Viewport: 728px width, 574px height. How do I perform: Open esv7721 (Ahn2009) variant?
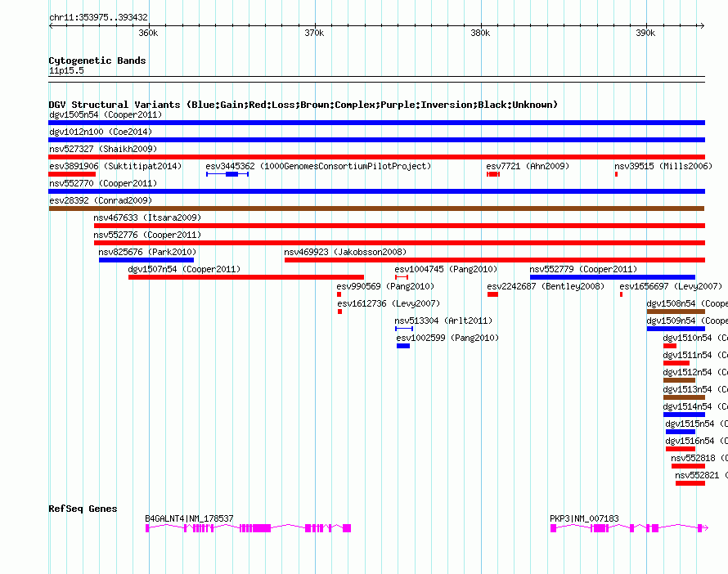[x=493, y=174]
